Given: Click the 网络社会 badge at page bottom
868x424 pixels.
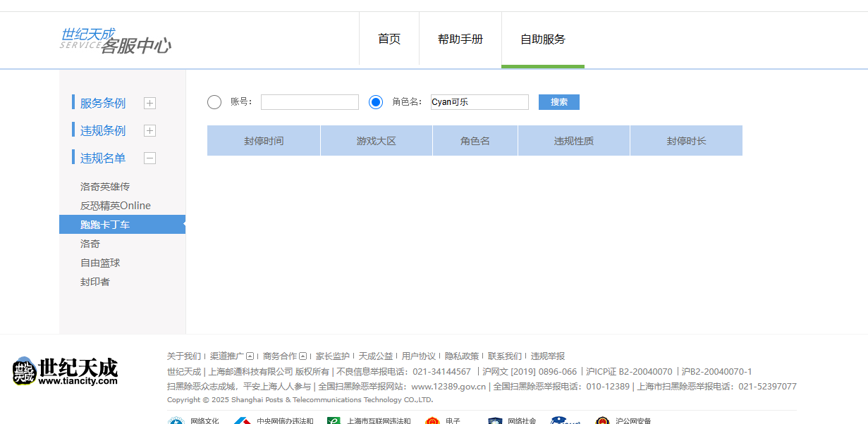Looking at the screenshot, I should click(x=512, y=420).
